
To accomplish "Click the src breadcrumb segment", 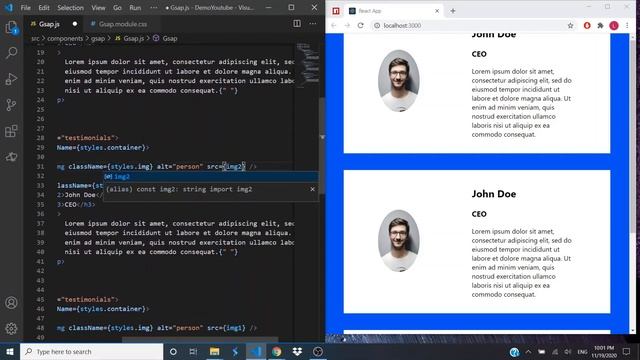I will [36, 38].
